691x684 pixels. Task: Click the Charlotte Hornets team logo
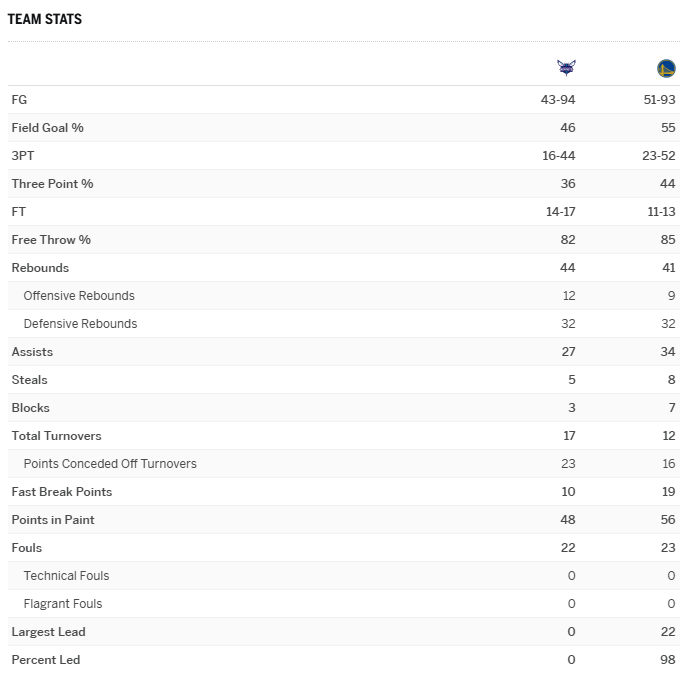tap(566, 68)
